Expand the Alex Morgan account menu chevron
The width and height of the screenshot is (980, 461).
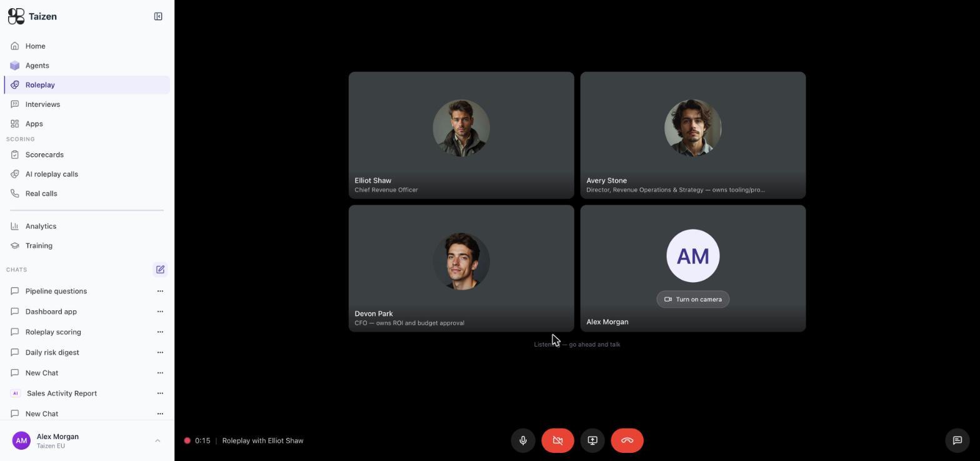click(x=157, y=440)
